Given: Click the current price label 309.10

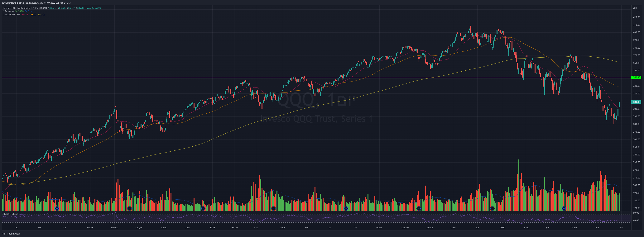Looking at the screenshot, I should pos(636,102).
